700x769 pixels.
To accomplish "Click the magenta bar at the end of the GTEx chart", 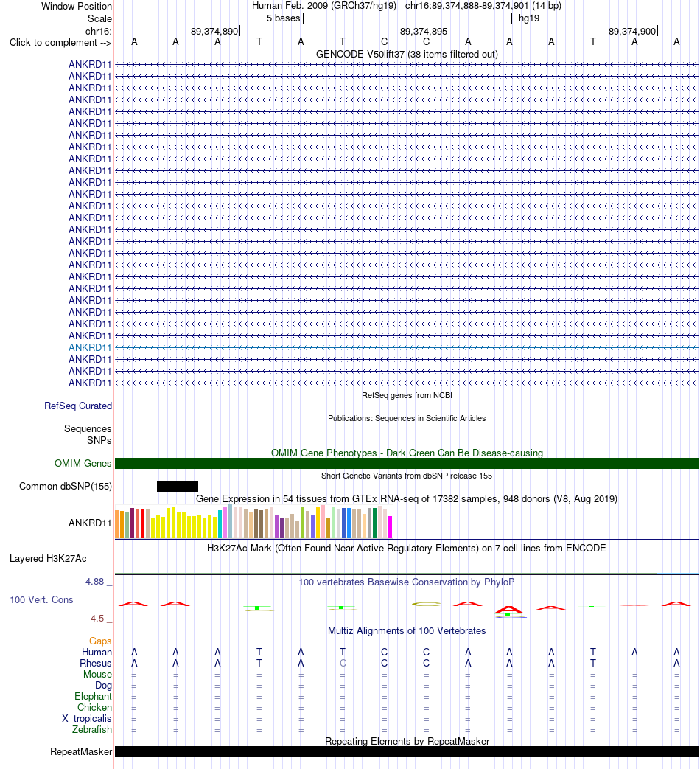I will (391, 527).
